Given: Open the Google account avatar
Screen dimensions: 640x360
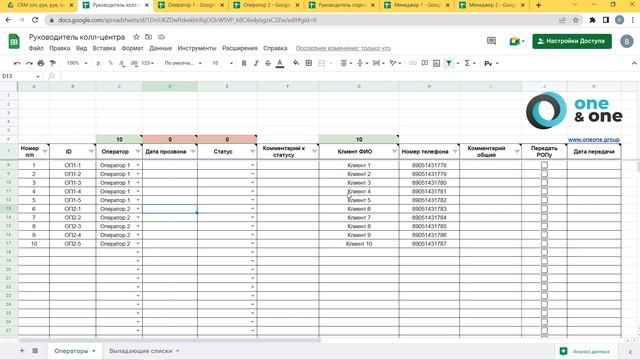Looking at the screenshot, I should (x=627, y=41).
